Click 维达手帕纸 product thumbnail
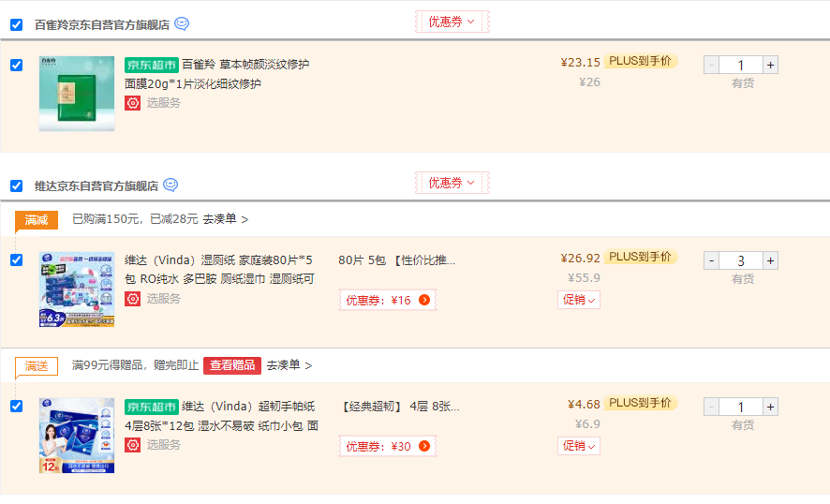Image resolution: width=830 pixels, height=504 pixels. pos(77,436)
